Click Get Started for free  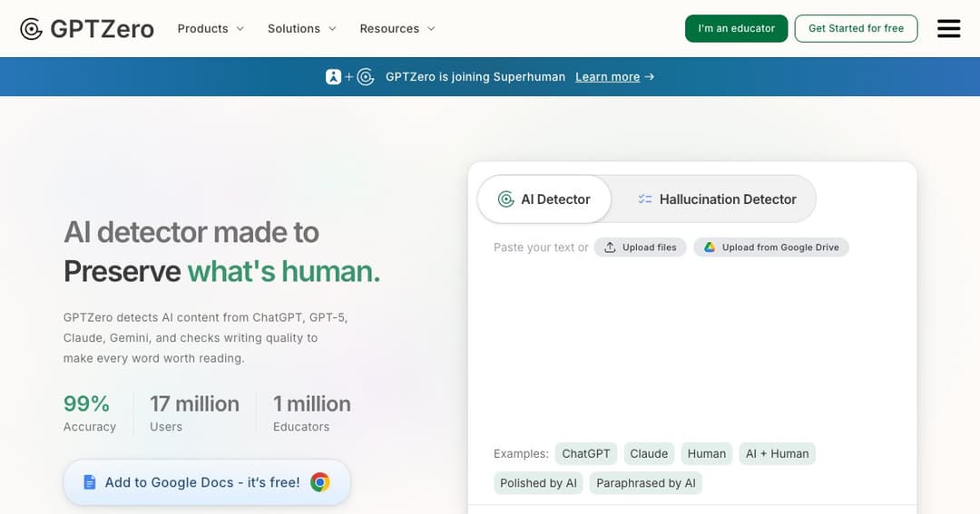857,29
